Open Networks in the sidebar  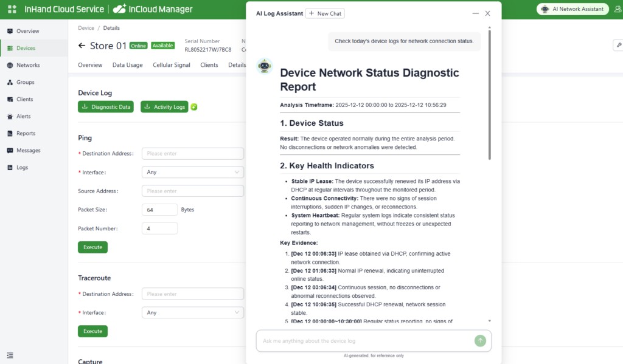(27, 65)
